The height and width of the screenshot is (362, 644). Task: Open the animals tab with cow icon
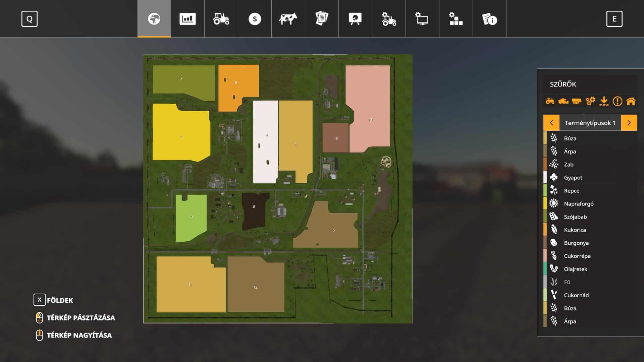click(288, 19)
